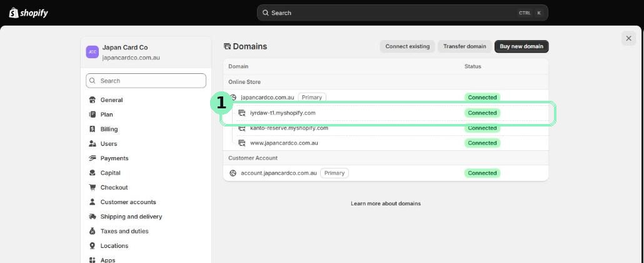Click Connected status for account.japancardco.com.au
The image size is (644, 263).
point(482,173)
